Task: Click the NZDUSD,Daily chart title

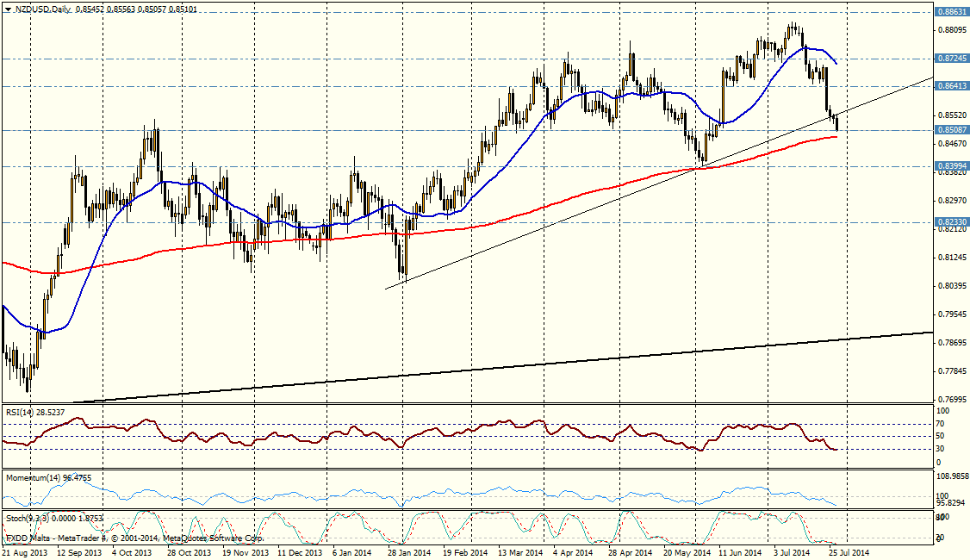Action: (x=42, y=9)
